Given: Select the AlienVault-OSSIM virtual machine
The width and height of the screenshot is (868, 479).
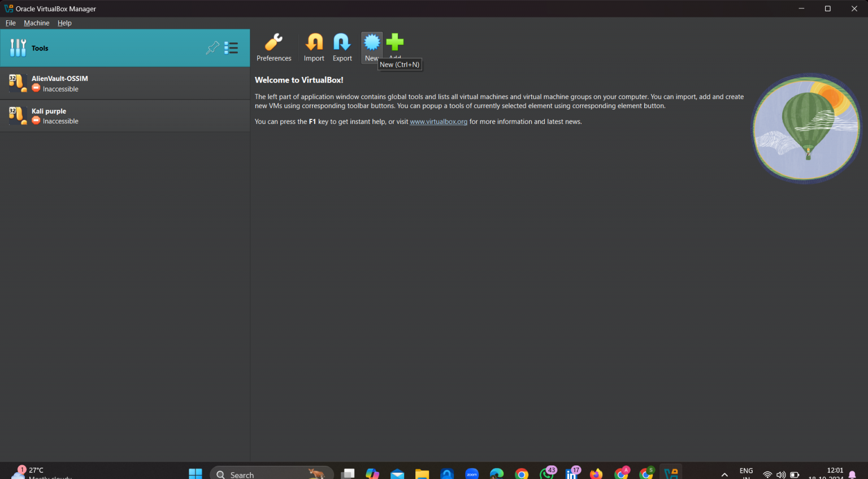Looking at the screenshot, I should [x=85, y=83].
